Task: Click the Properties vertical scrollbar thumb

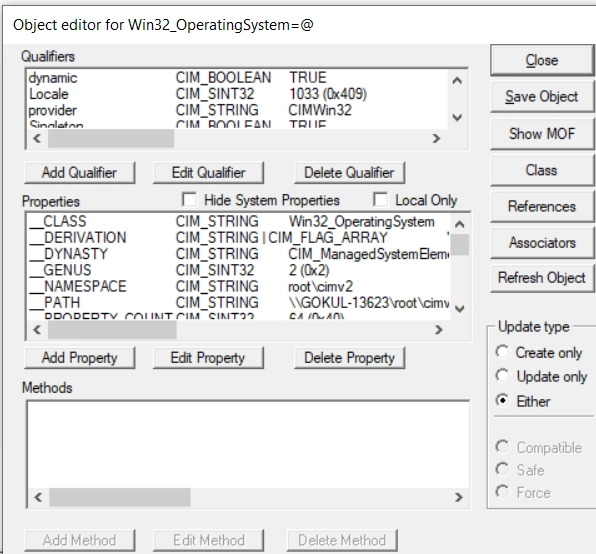Action: [460, 245]
